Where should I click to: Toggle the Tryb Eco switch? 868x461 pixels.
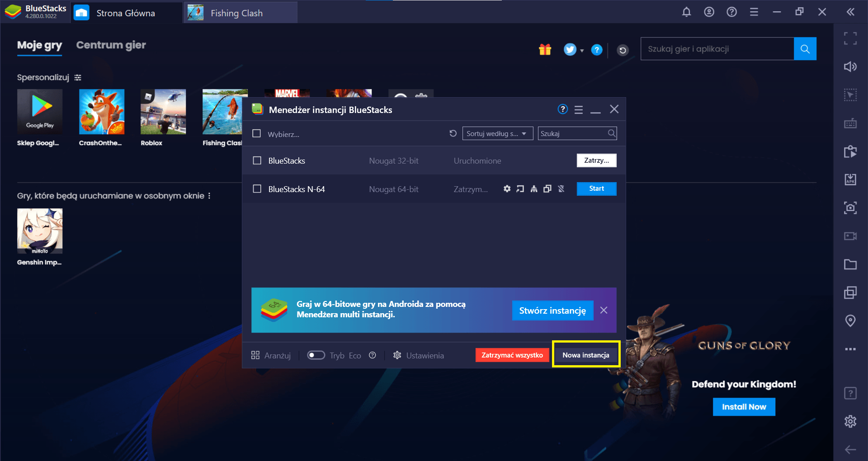316,355
